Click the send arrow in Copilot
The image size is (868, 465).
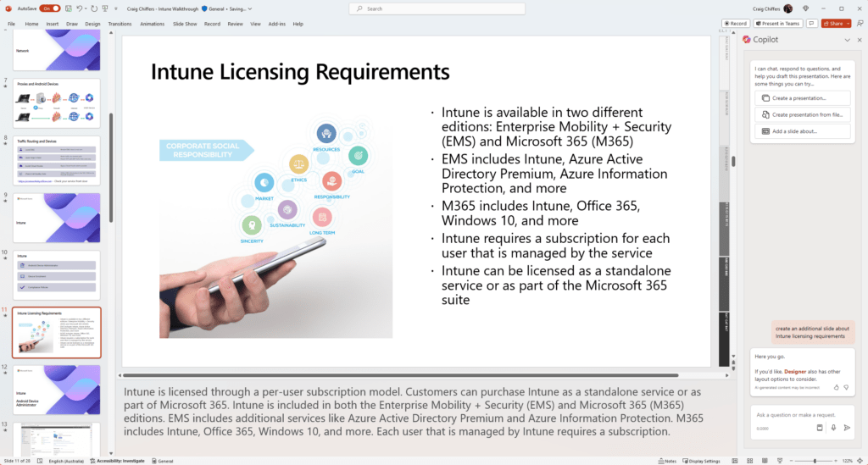tap(847, 428)
